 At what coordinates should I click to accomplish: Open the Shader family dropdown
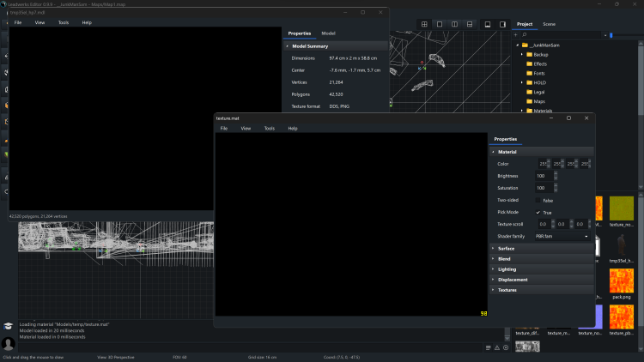click(x=563, y=236)
